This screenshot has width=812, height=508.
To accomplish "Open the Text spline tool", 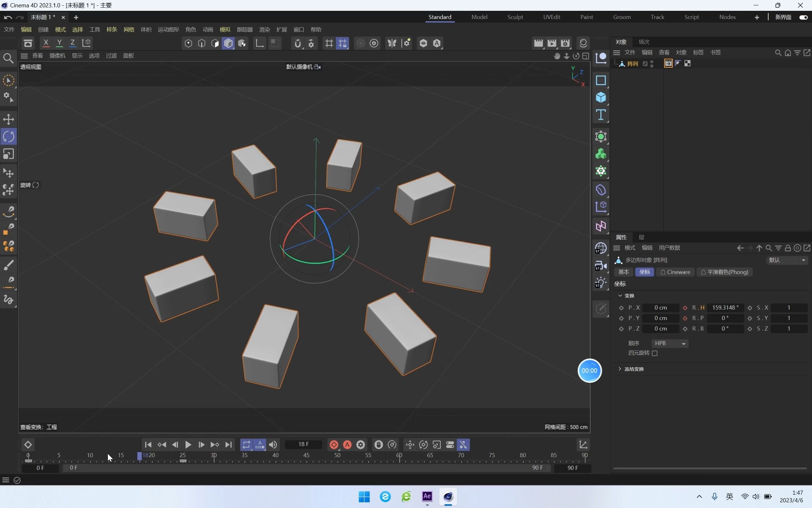I will 601,115.
